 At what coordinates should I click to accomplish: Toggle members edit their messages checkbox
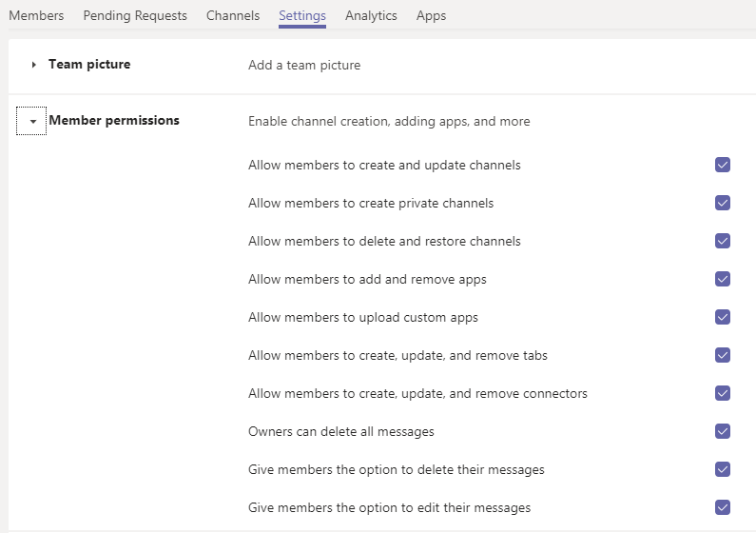click(x=723, y=507)
